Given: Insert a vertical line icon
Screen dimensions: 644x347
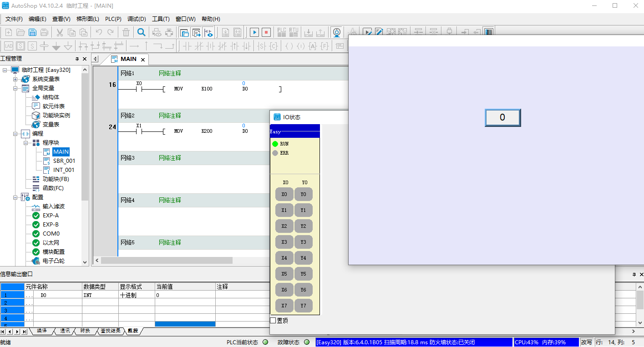Looking at the screenshot, I should tap(146, 46).
